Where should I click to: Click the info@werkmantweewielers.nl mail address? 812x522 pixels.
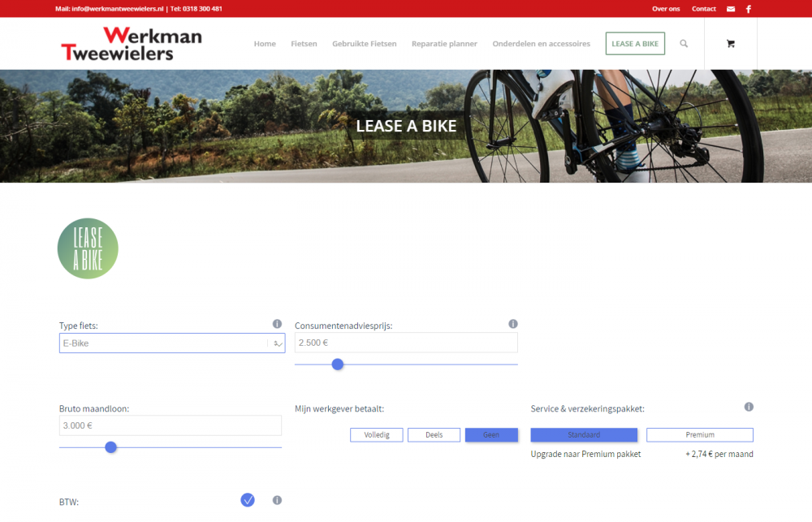[x=118, y=9]
